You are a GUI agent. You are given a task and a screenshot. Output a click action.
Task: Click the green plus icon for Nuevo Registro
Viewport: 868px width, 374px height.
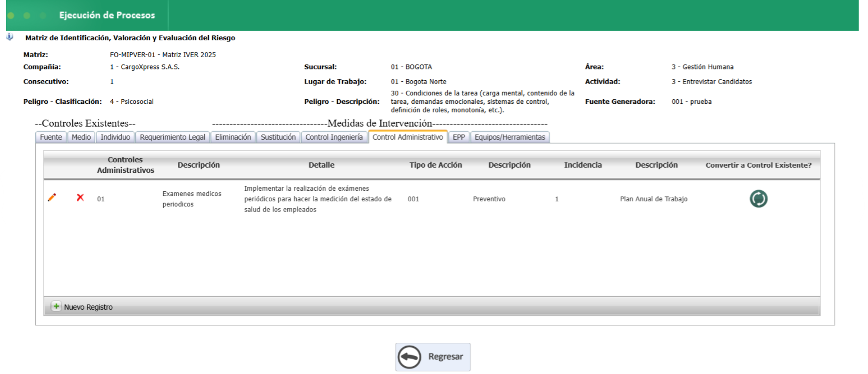click(x=56, y=306)
